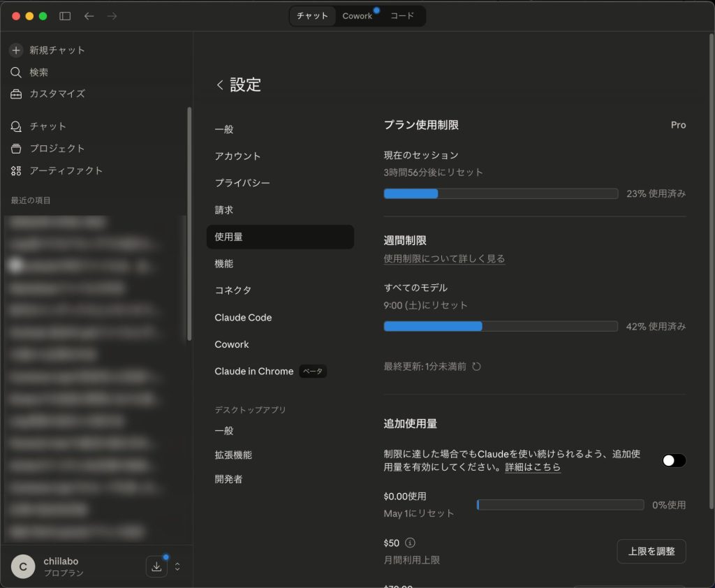Open the 使用制限について詳しく見る link
The width and height of the screenshot is (715, 588).
444,258
